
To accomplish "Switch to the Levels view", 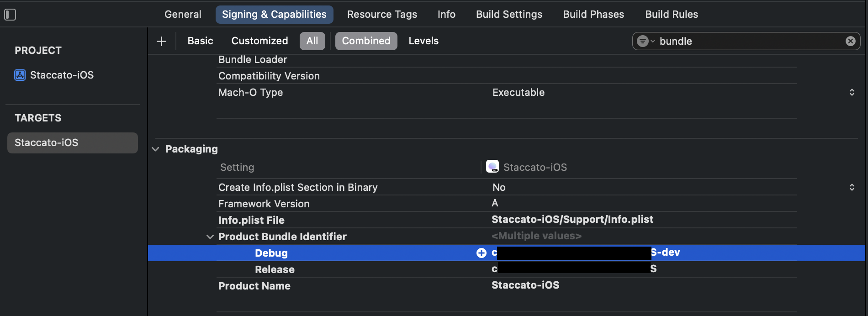I will (x=423, y=41).
